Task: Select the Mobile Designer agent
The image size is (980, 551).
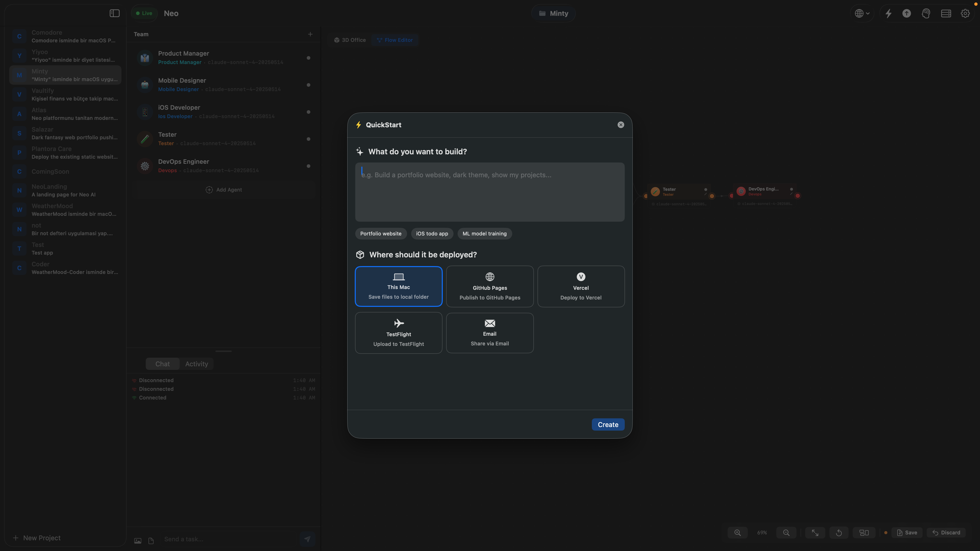Action: pyautogui.click(x=223, y=85)
